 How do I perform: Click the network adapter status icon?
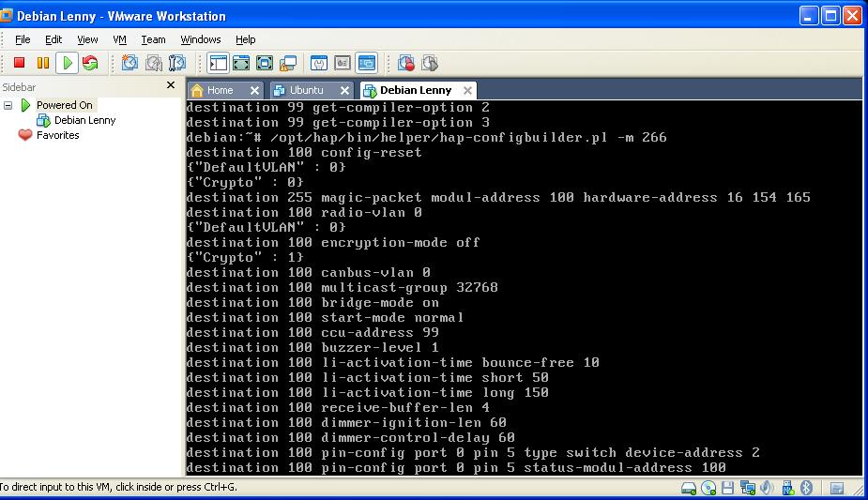click(x=748, y=488)
